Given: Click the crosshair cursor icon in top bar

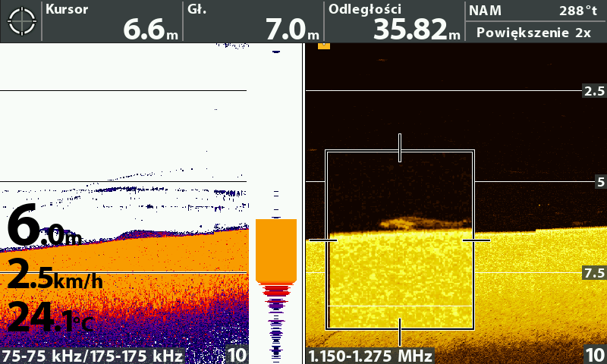Looking at the screenshot, I should 21,21.
